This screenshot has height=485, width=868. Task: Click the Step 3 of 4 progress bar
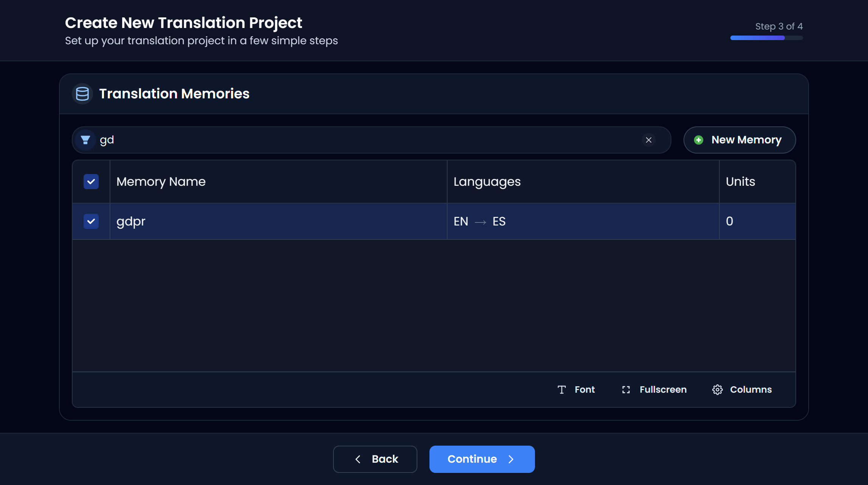[x=766, y=38]
